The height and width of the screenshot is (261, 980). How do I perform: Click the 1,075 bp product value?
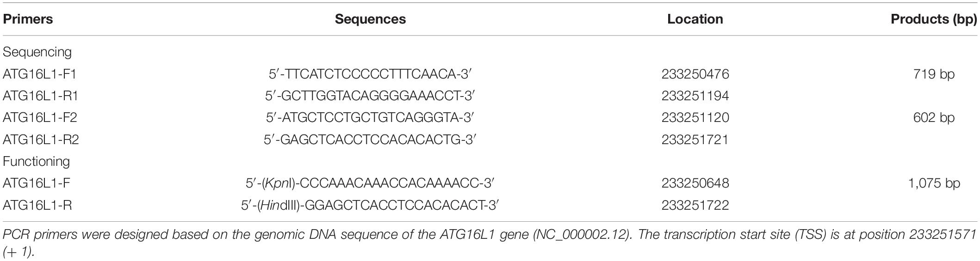click(934, 183)
